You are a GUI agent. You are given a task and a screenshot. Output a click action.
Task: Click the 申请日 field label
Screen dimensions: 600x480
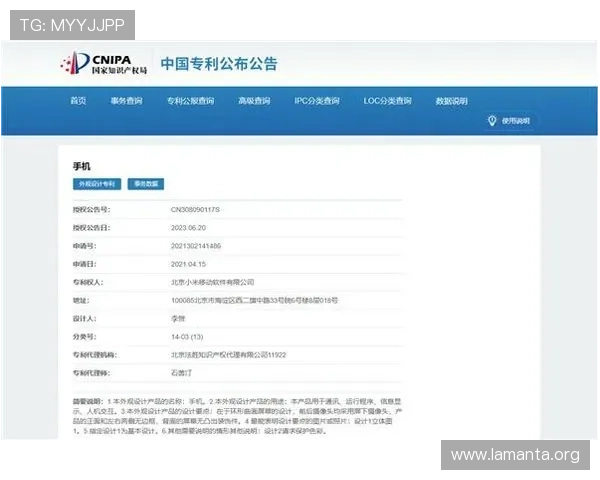(x=85, y=264)
